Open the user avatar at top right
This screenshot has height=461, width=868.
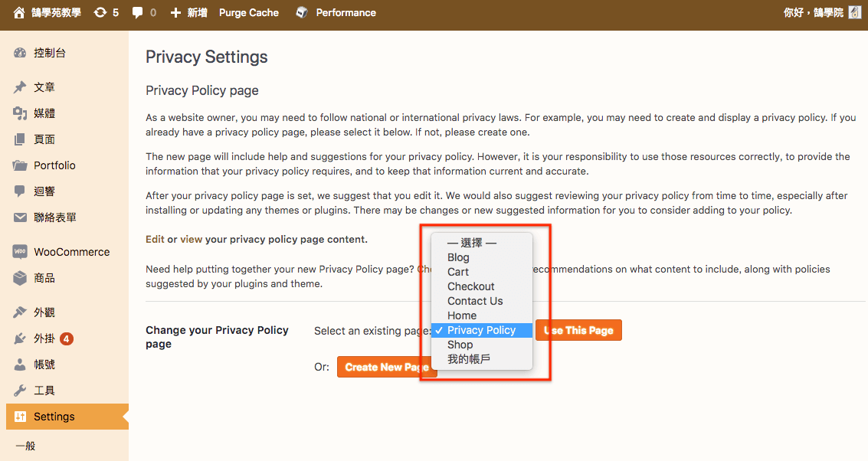[855, 12]
